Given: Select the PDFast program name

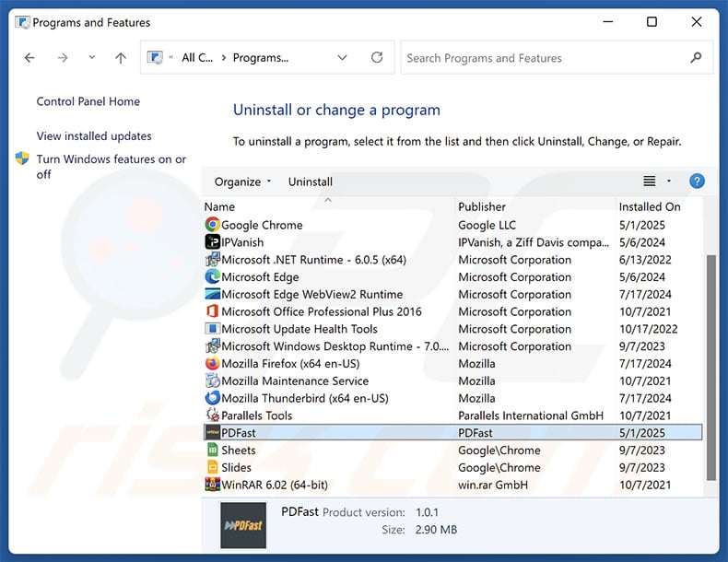Looking at the screenshot, I should (239, 432).
